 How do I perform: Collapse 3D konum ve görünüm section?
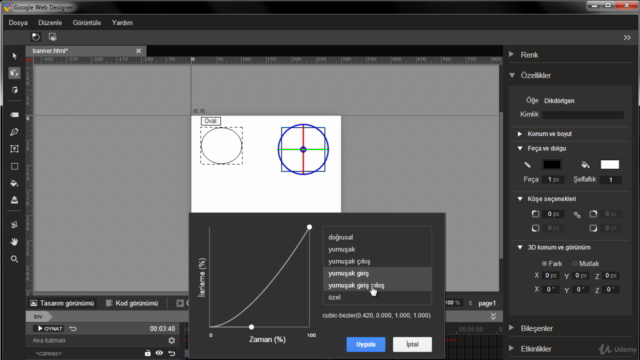(x=520, y=247)
